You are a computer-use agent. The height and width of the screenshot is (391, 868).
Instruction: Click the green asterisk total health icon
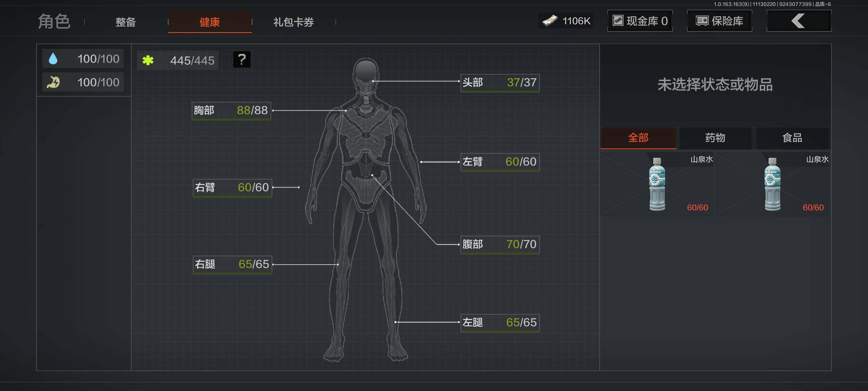(148, 60)
